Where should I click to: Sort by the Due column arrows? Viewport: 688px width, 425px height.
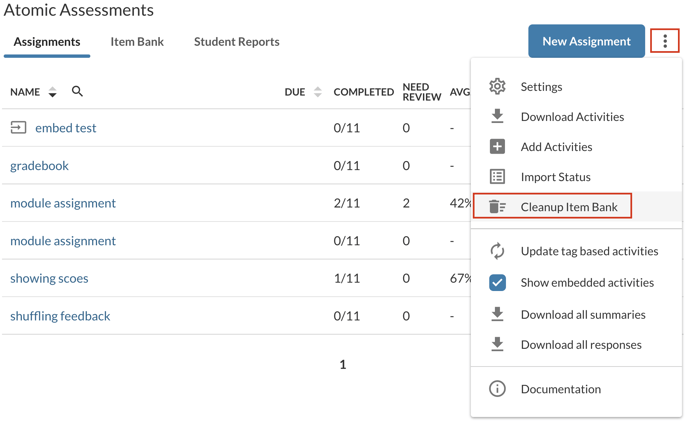317,92
